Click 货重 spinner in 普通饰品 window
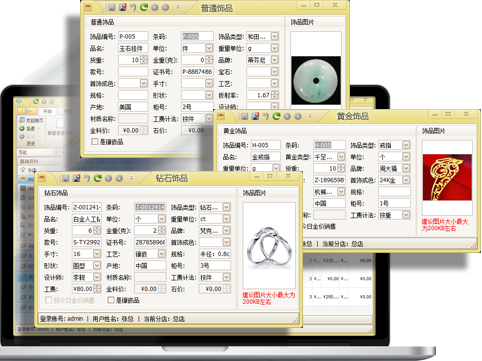The width and height of the screenshot is (482, 361). point(144,60)
